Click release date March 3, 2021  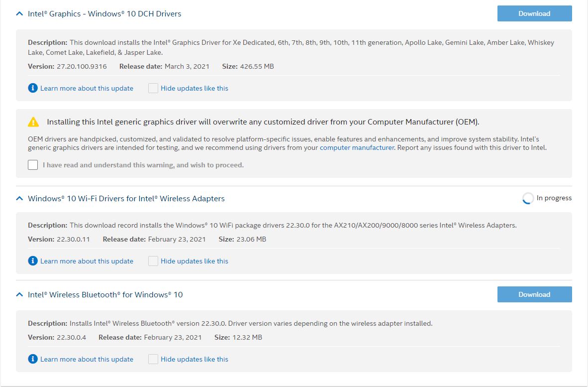(x=187, y=66)
